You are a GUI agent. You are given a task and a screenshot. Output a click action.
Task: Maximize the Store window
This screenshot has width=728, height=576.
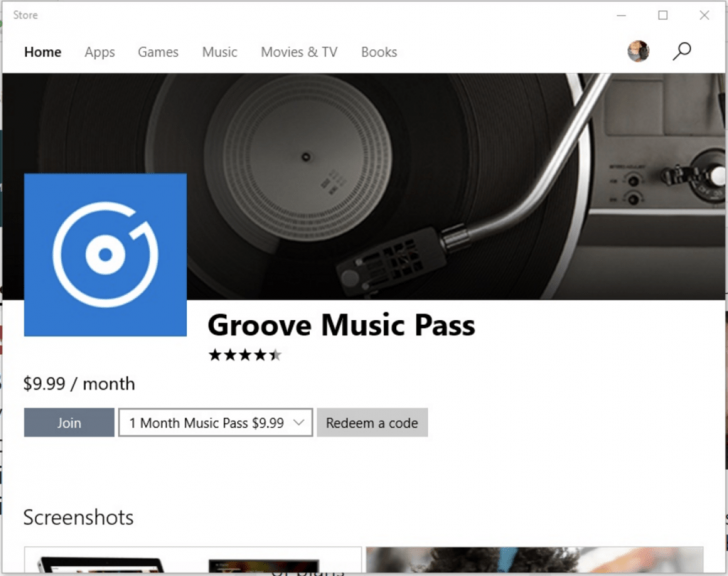point(663,15)
